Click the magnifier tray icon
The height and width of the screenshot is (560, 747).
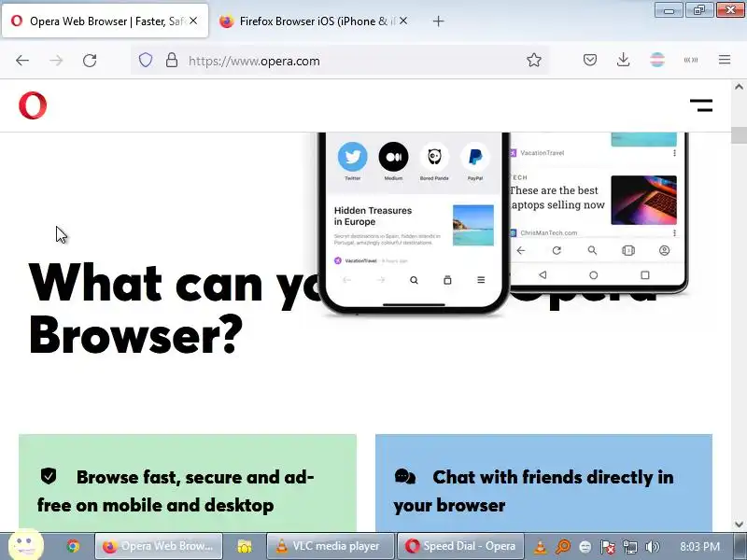(x=563, y=547)
